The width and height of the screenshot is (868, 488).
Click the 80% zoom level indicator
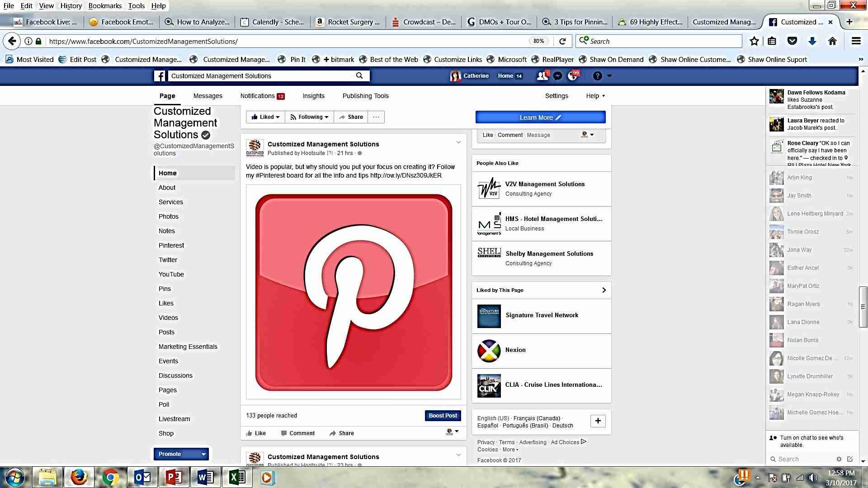click(x=538, y=41)
